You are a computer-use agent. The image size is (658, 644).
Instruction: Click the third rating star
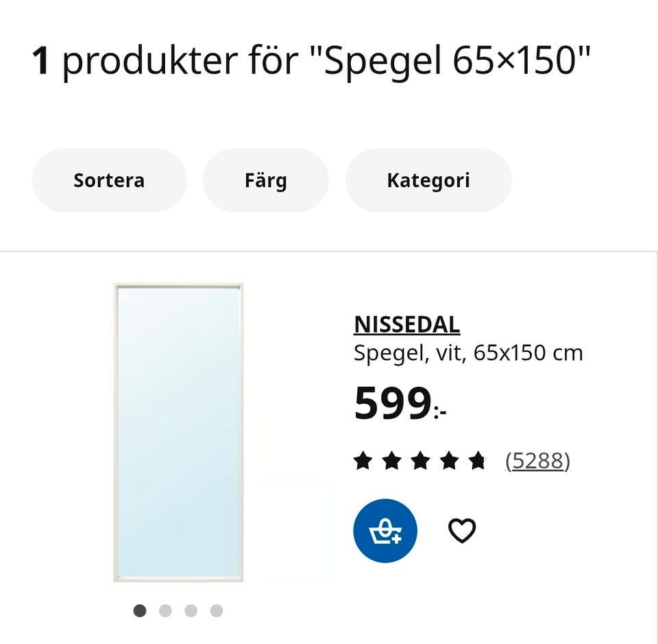[420, 460]
